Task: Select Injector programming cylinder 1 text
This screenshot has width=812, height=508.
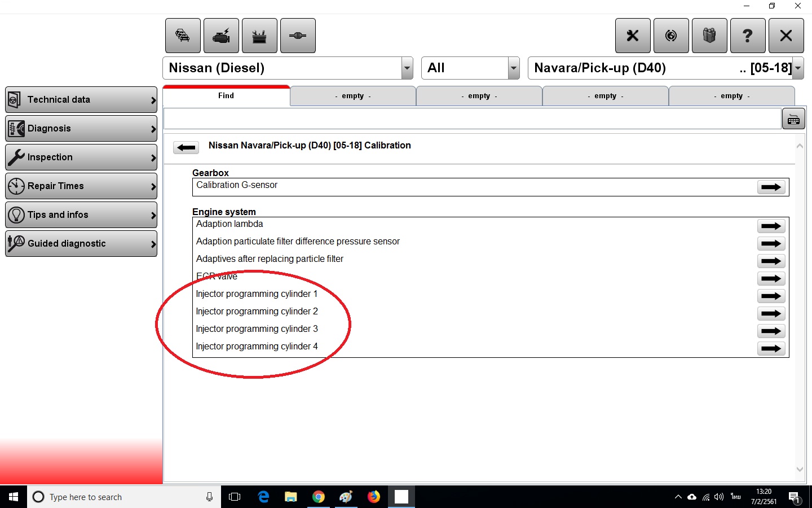Action: click(x=257, y=294)
